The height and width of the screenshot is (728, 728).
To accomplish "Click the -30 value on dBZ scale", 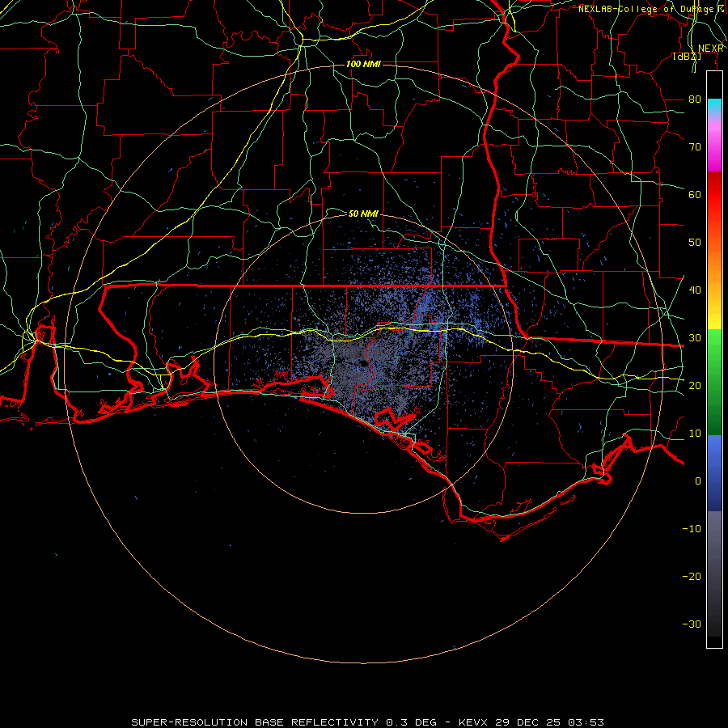I will coord(692,624).
